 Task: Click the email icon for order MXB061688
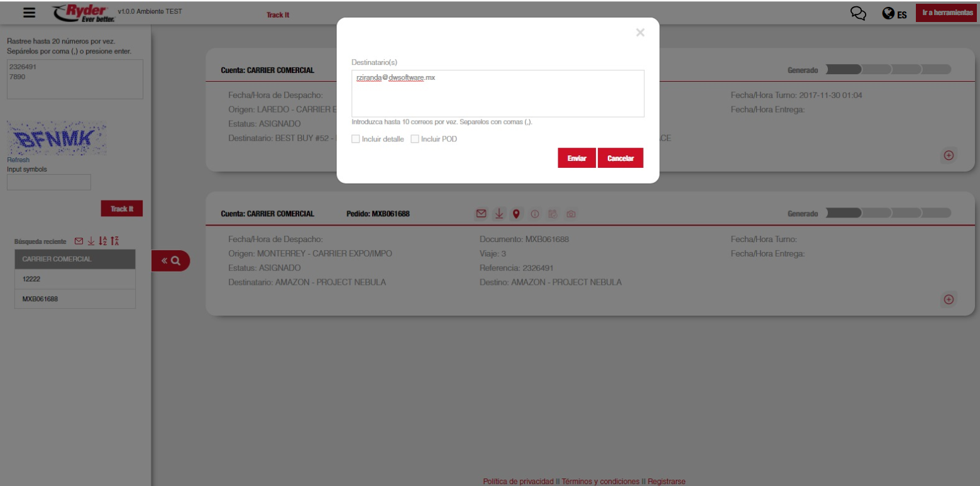tap(481, 214)
